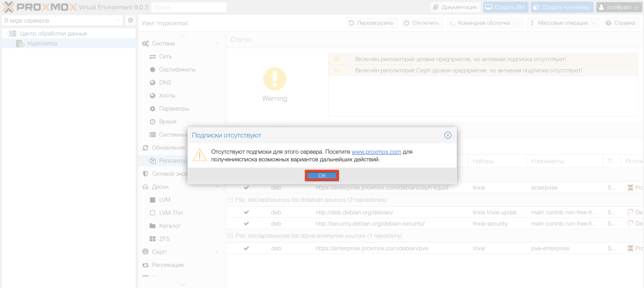This screenshot has width=644, height=288.
Task: Click the enabled checkmark in the deb.debian.org row
Action: (x=246, y=212)
